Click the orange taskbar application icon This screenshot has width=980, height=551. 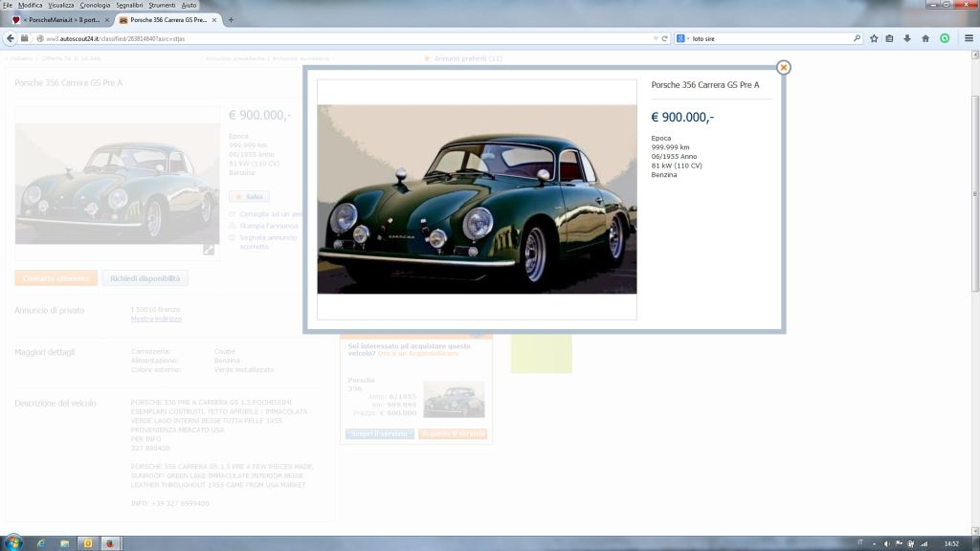87,543
